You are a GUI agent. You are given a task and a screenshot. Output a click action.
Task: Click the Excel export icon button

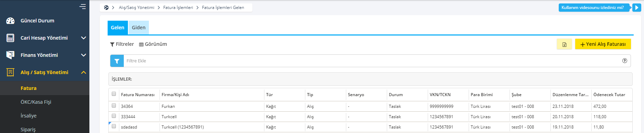tap(564, 44)
